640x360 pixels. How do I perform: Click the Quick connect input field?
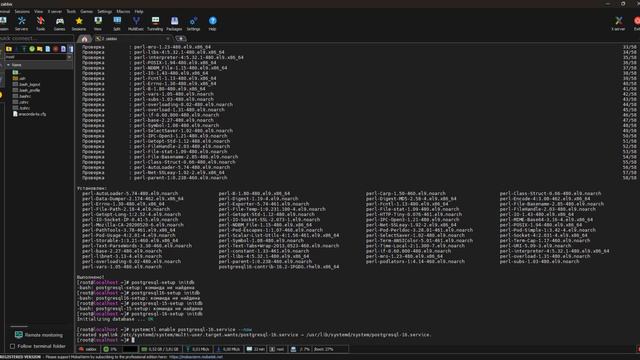[x=36, y=38]
